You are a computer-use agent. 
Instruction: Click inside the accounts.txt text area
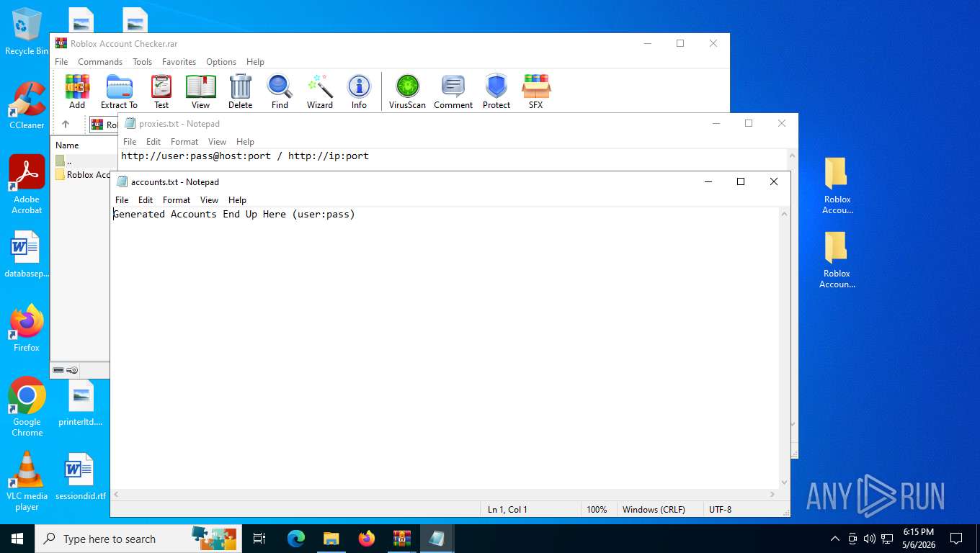point(445,348)
